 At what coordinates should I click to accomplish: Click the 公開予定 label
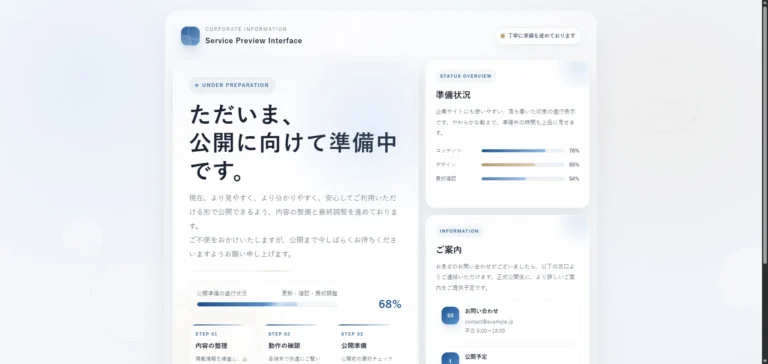point(476,357)
